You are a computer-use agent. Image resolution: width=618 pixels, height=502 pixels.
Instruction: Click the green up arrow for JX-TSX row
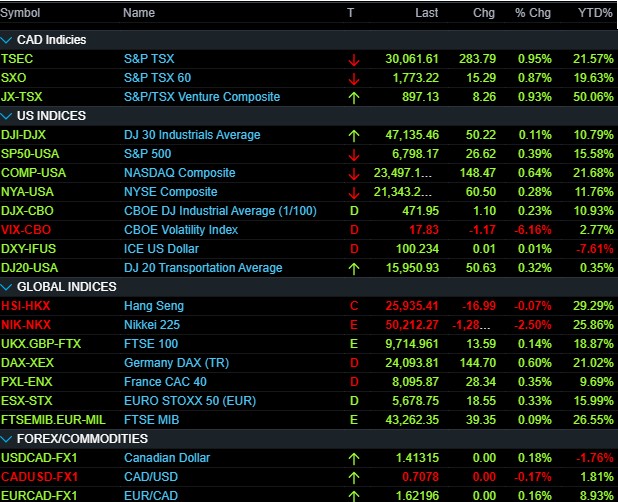click(353, 97)
